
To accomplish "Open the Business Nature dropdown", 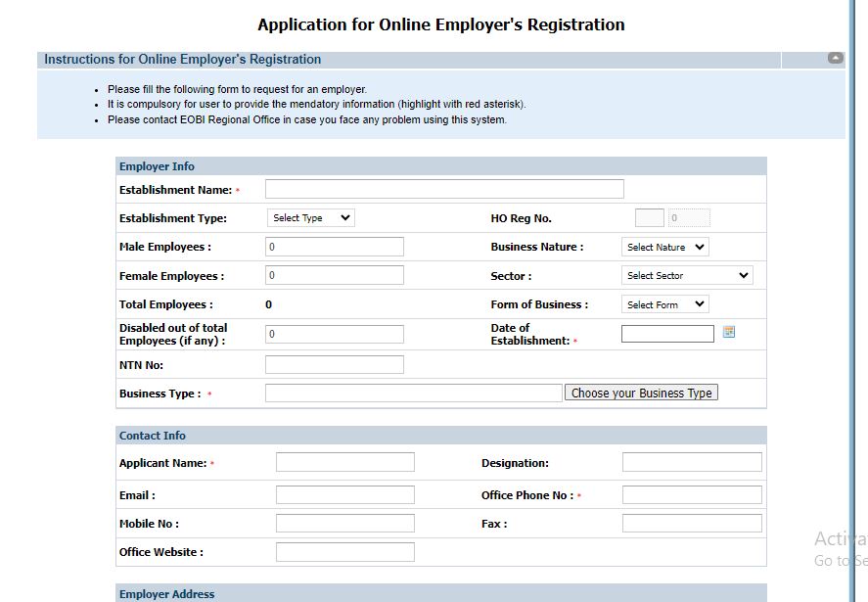I will tap(664, 247).
